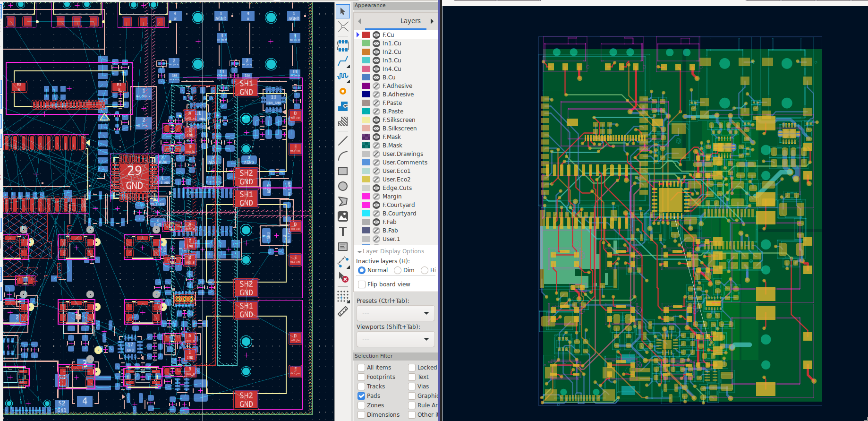The width and height of the screenshot is (868, 421).
Task: Enable Zones selection filter
Action: (361, 405)
